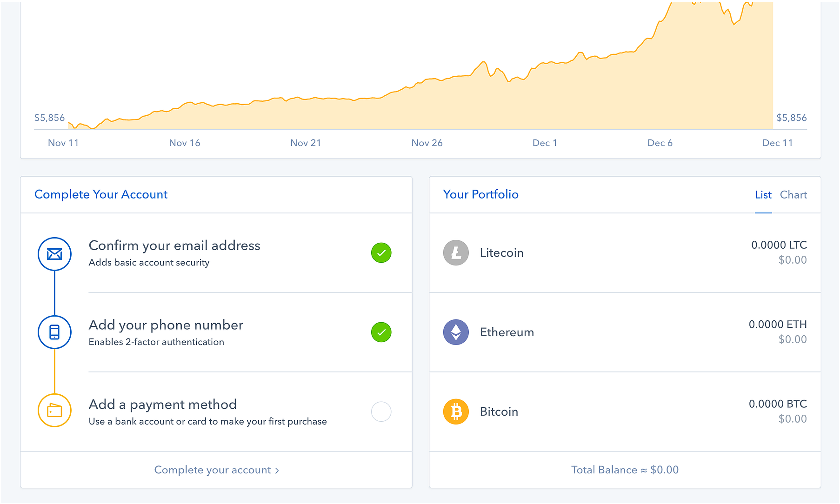Click the green check for phone number
The image size is (840, 504).
click(381, 332)
